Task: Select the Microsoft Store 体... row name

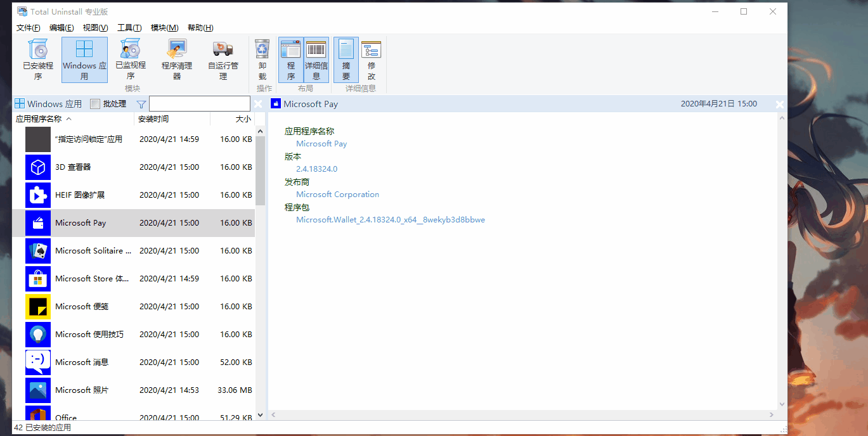Action: pos(93,279)
